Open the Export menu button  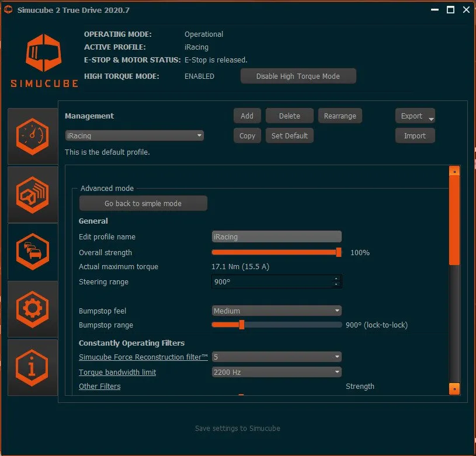pos(415,116)
